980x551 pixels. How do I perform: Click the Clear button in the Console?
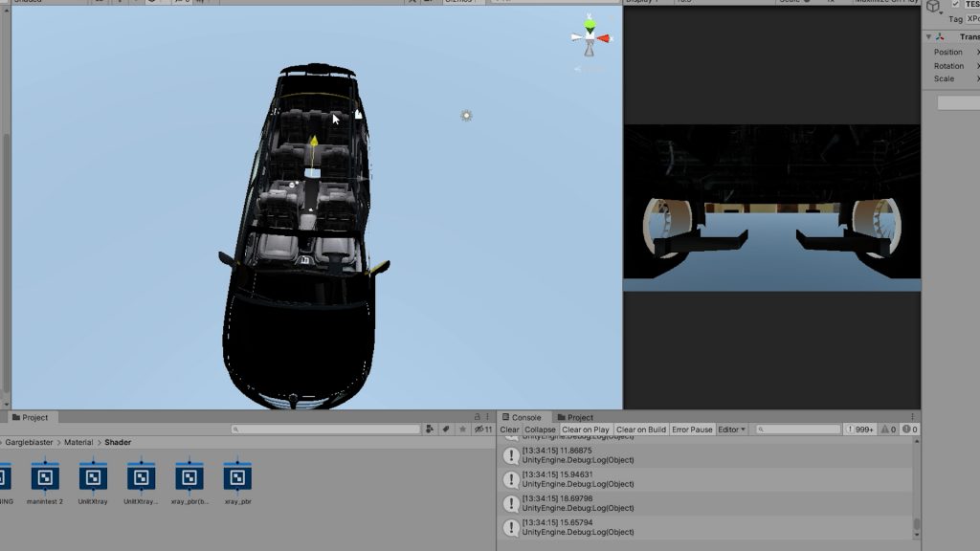tap(507, 430)
